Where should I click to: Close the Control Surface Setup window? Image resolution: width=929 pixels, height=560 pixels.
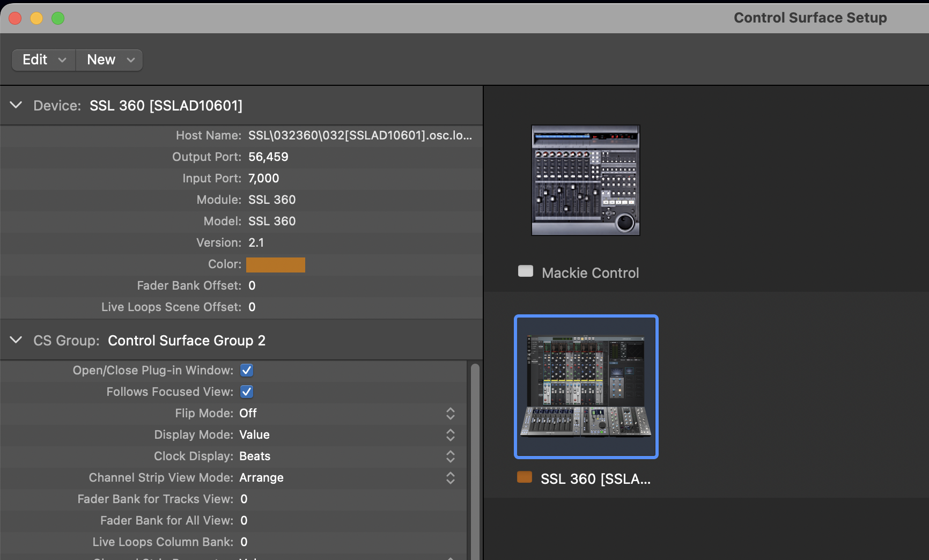[15, 18]
